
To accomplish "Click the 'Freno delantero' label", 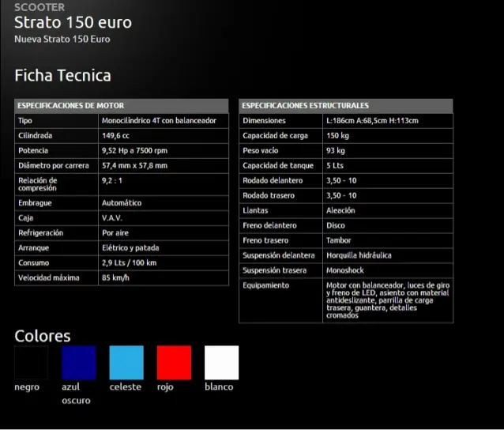I will click(269, 225).
